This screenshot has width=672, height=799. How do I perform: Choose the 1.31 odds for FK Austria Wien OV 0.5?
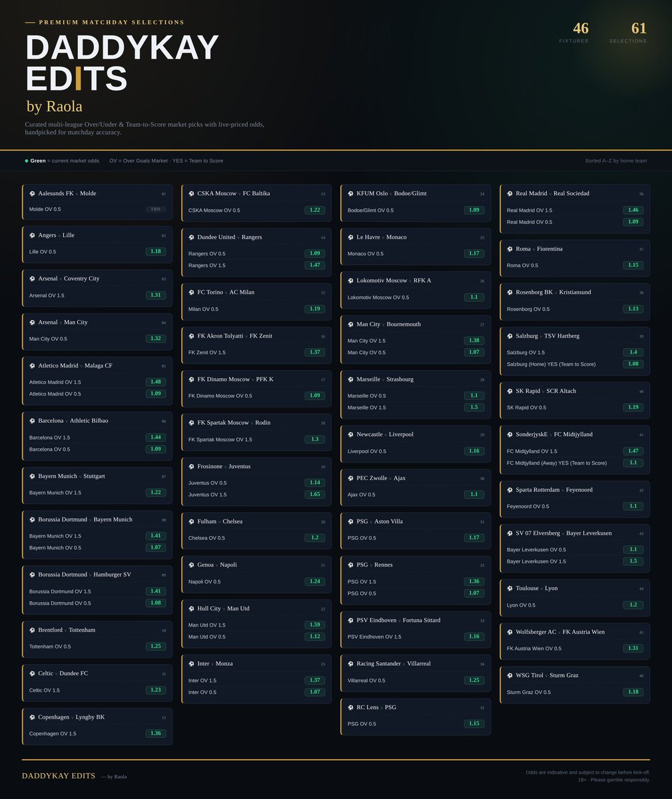pos(633,648)
